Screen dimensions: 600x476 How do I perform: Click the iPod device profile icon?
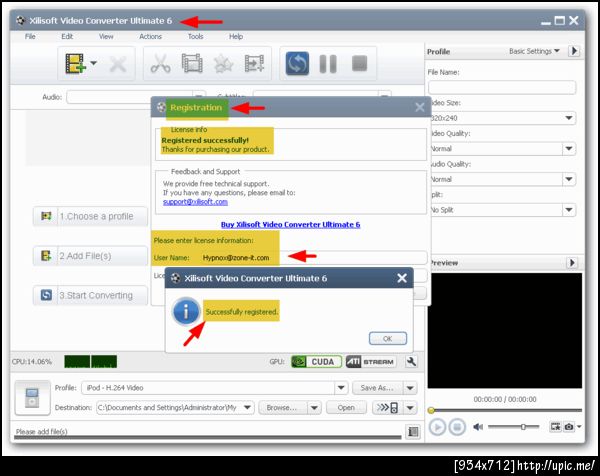click(32, 398)
